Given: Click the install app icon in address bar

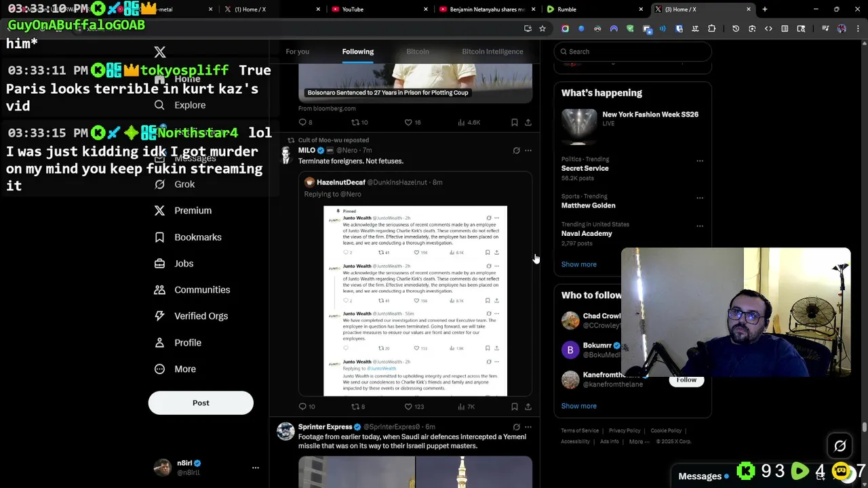Looking at the screenshot, I should (528, 28).
